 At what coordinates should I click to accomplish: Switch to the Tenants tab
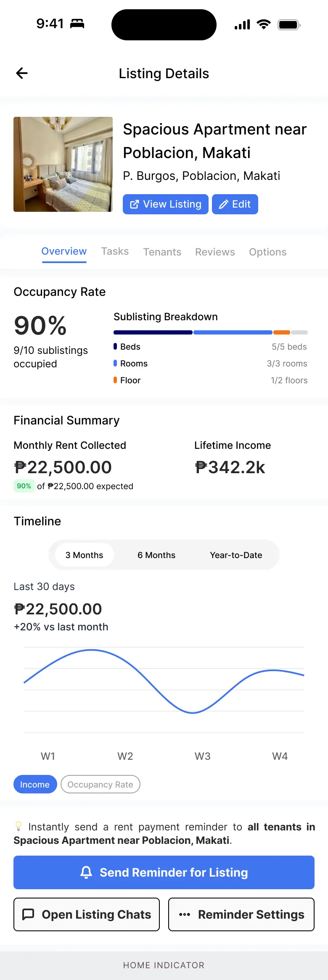(162, 252)
